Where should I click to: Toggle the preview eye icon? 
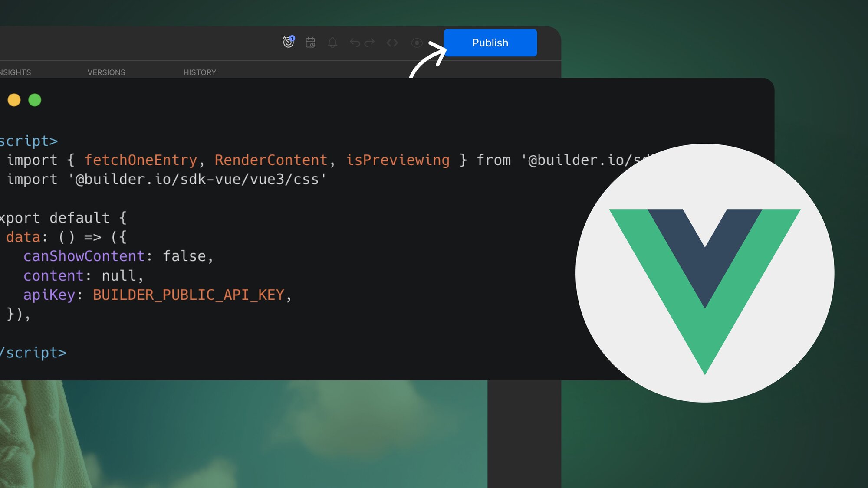tap(417, 43)
